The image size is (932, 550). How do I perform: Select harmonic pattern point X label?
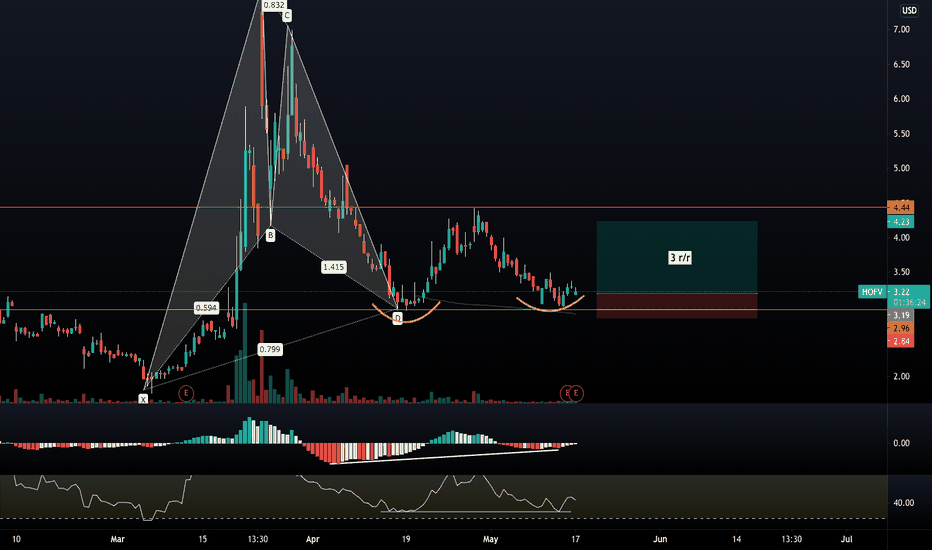coord(143,400)
